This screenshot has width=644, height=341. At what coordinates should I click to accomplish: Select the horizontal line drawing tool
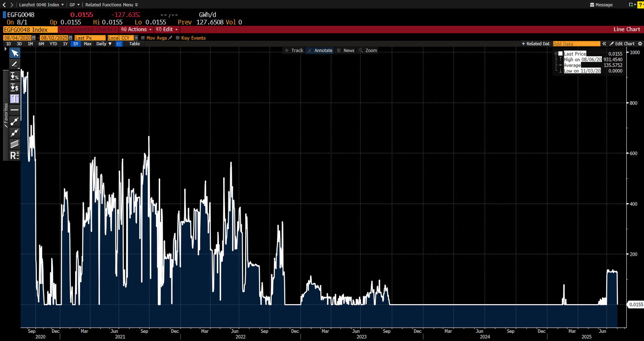tap(15, 110)
